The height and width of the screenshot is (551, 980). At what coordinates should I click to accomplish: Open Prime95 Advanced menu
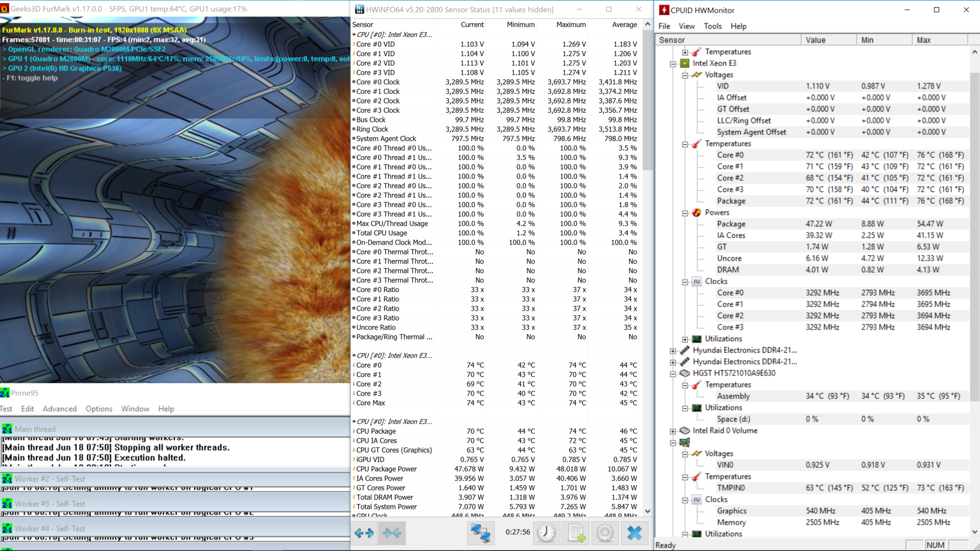pyautogui.click(x=59, y=409)
